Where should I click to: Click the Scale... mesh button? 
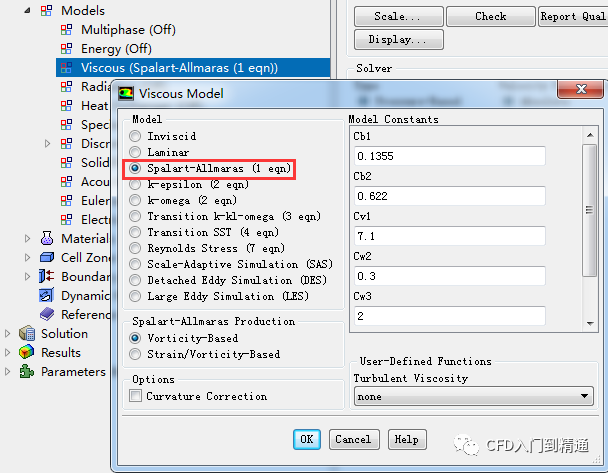click(399, 16)
